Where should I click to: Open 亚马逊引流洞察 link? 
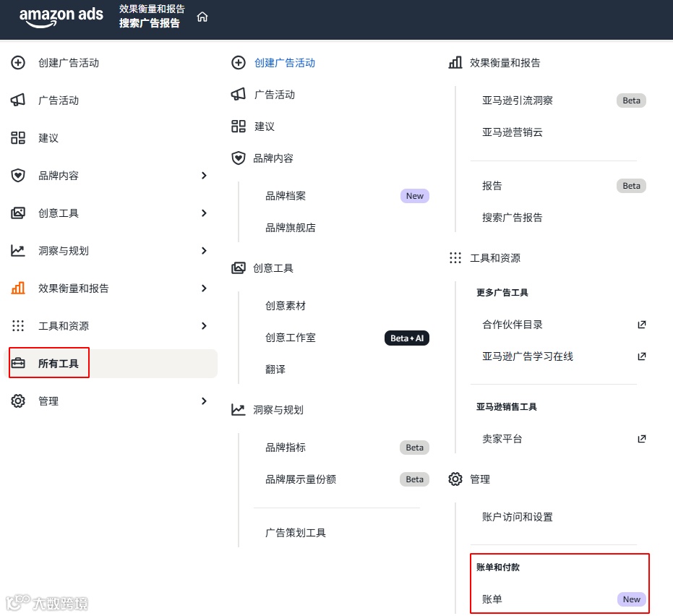[x=518, y=100]
